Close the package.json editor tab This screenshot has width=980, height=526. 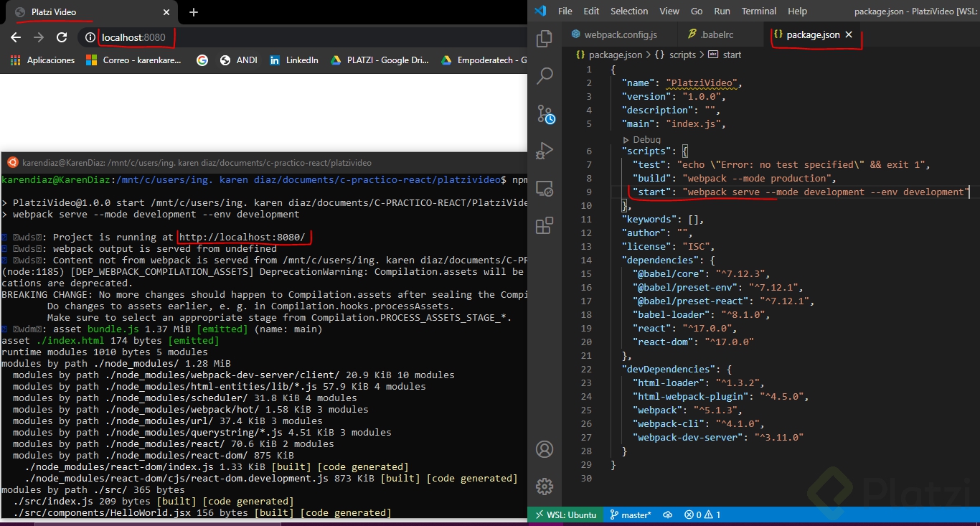[849, 34]
